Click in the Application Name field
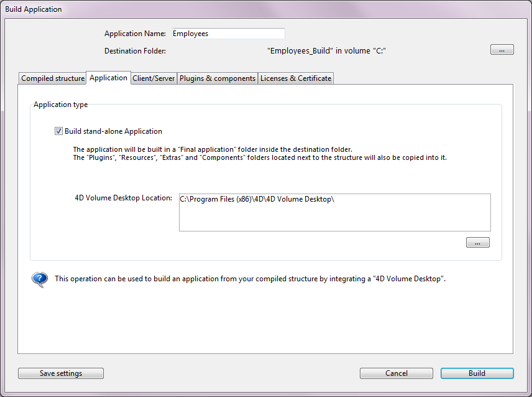The width and height of the screenshot is (532, 397). (x=227, y=34)
